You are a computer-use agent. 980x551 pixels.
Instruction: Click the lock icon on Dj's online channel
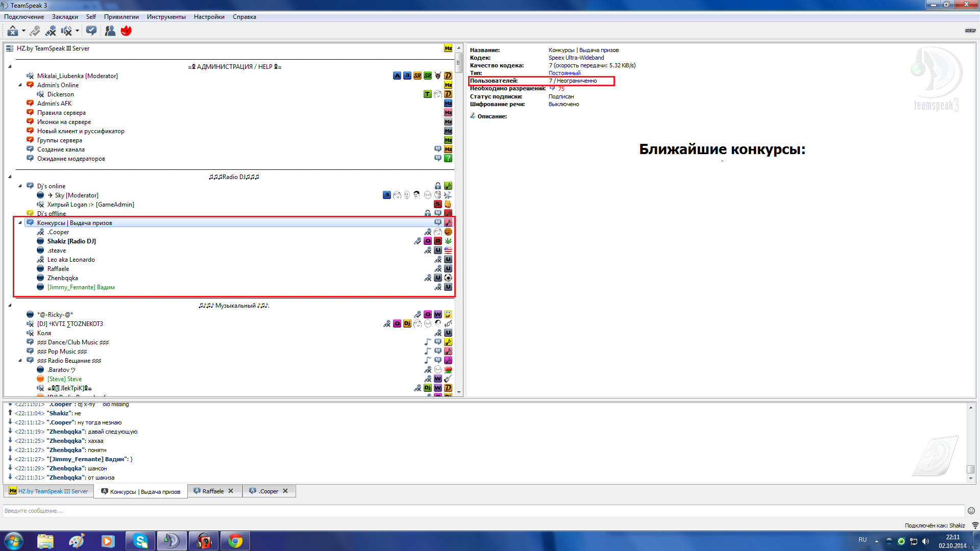[438, 186]
